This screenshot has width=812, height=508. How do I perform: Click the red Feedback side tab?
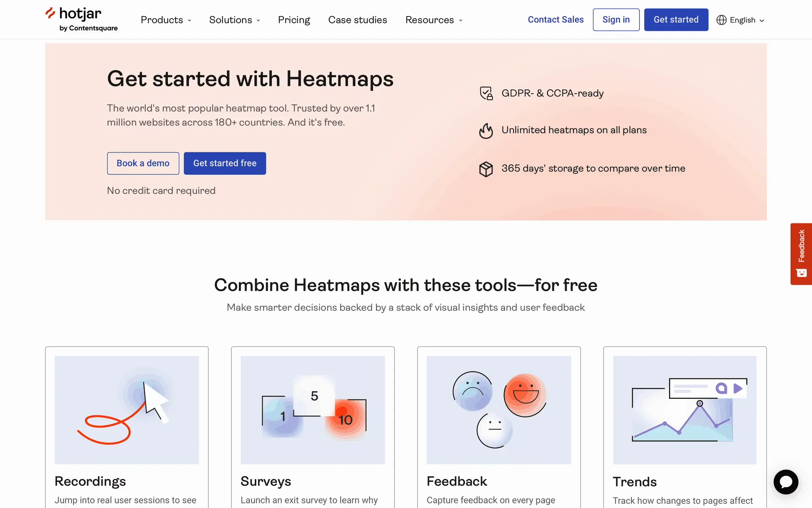(x=801, y=254)
